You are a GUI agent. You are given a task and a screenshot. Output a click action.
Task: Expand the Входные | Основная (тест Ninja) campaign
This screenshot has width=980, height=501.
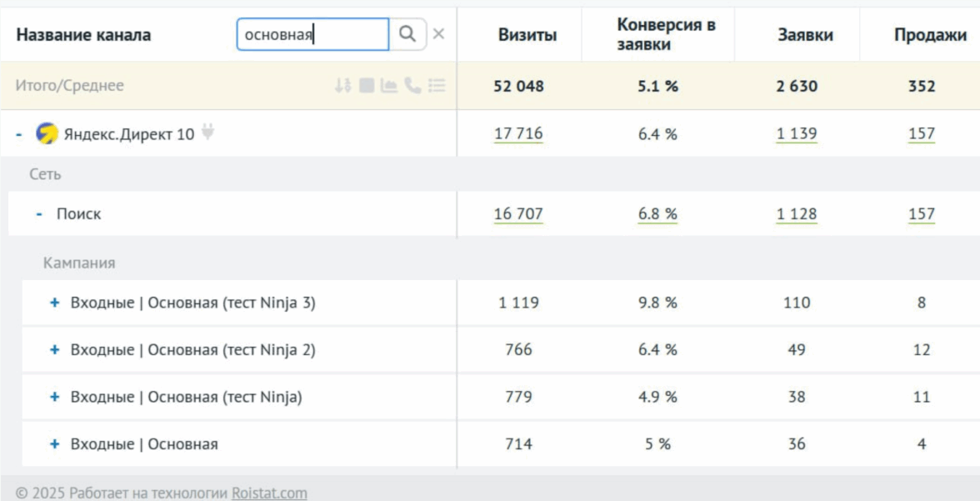click(x=55, y=398)
